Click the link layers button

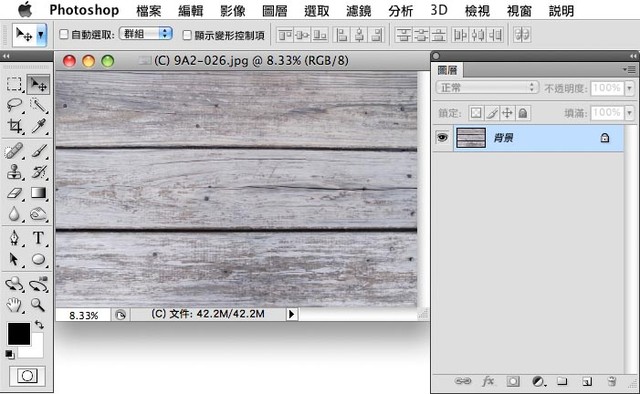click(x=463, y=381)
